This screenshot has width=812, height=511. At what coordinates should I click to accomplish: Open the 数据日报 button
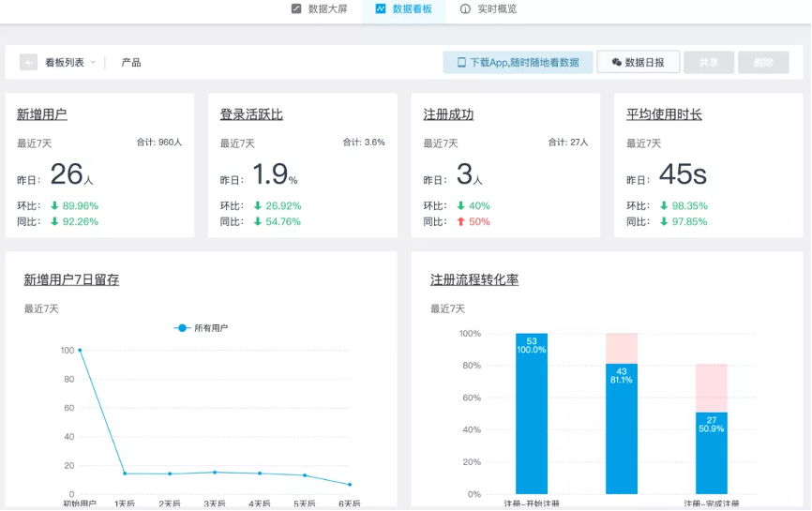(638, 62)
